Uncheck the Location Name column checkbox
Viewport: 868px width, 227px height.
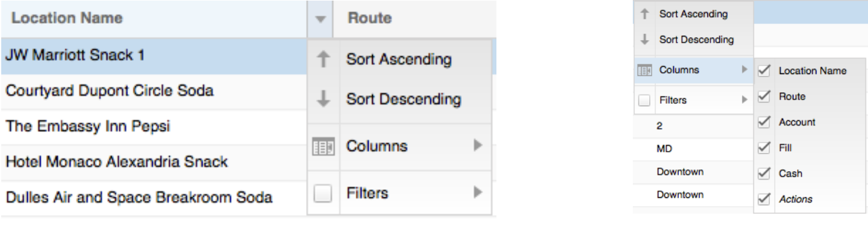click(764, 72)
